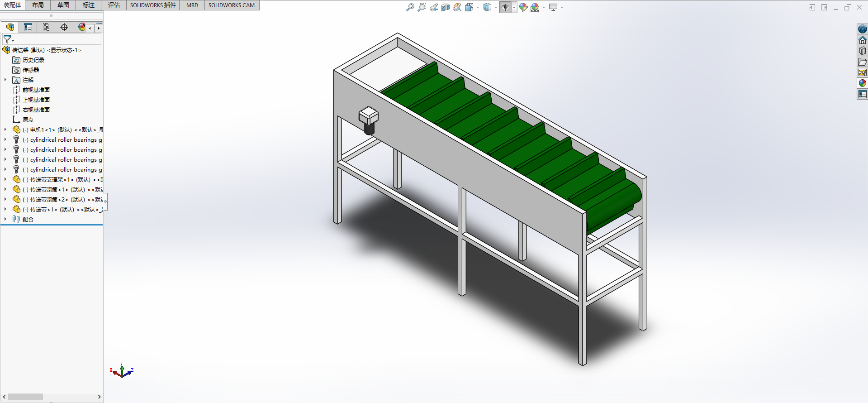Click the Display Style icon
868x403 pixels.
click(x=487, y=7)
